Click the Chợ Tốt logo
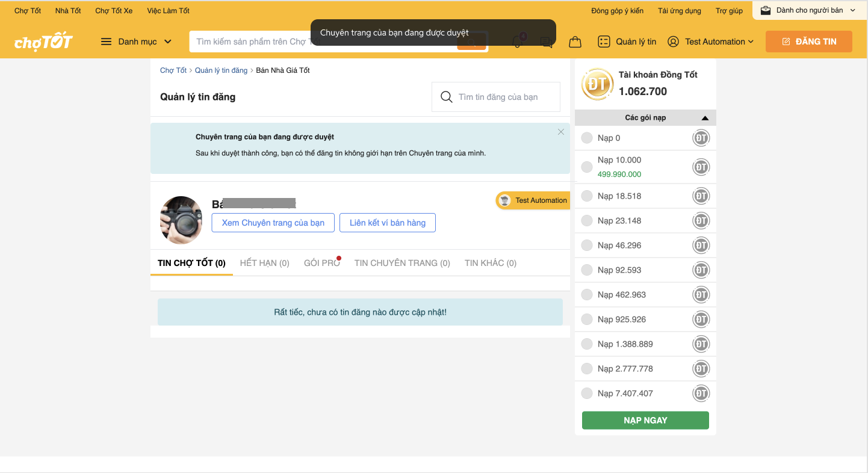The image size is (868, 473). click(43, 42)
